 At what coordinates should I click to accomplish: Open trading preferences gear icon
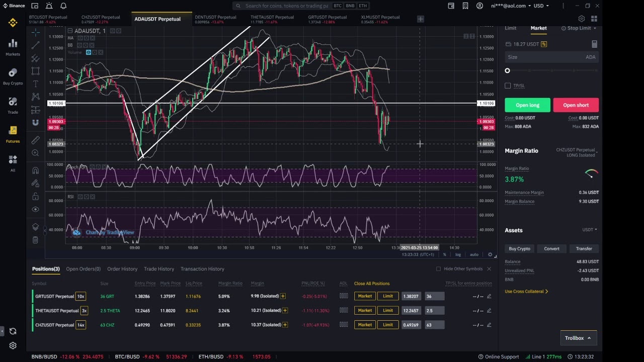click(x=582, y=19)
